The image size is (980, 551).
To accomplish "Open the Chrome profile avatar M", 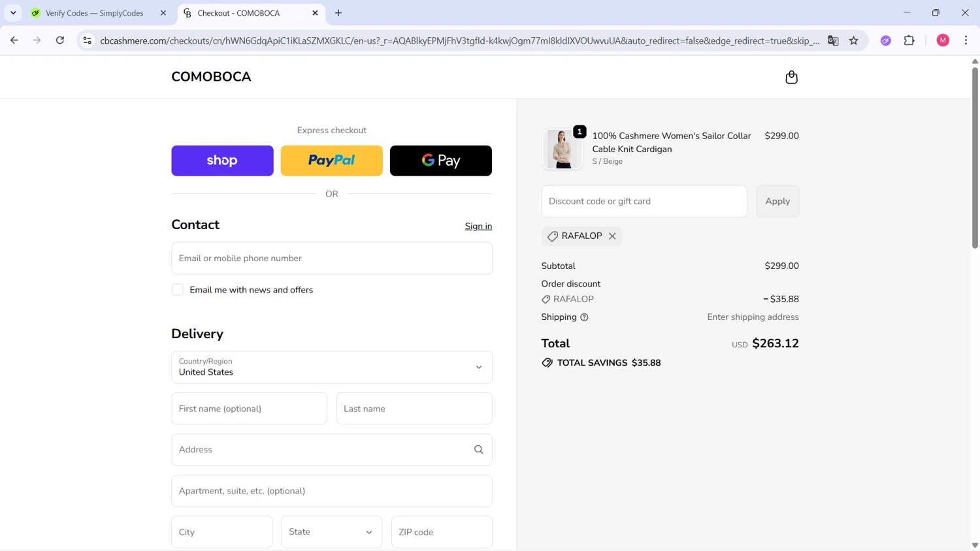I will point(943,40).
